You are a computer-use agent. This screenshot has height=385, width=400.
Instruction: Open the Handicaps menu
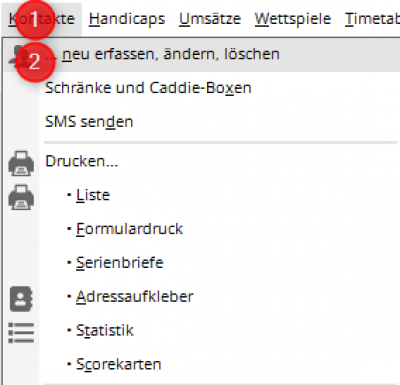tap(127, 19)
